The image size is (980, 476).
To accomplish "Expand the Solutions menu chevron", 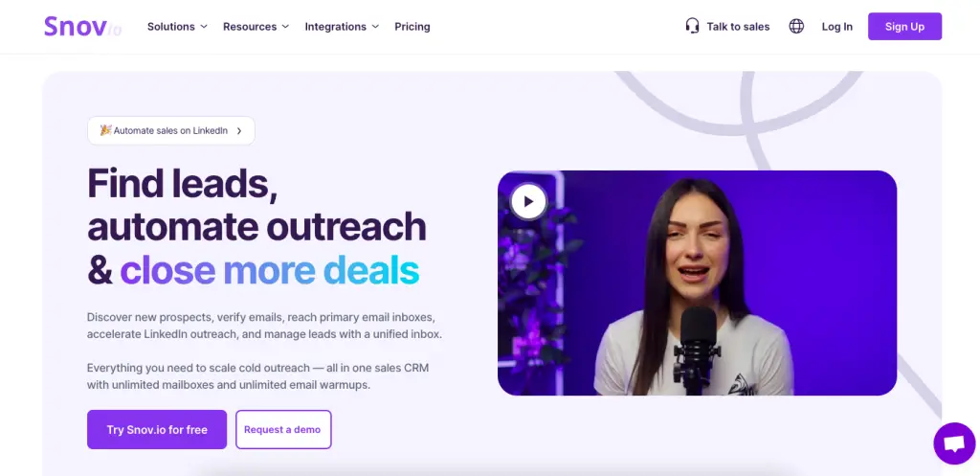I will pyautogui.click(x=204, y=26).
